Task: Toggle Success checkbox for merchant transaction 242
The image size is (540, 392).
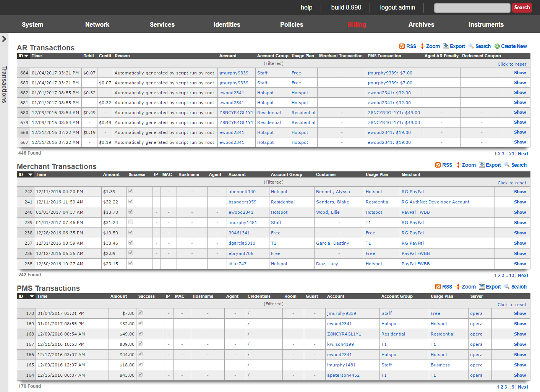Action: point(131,191)
